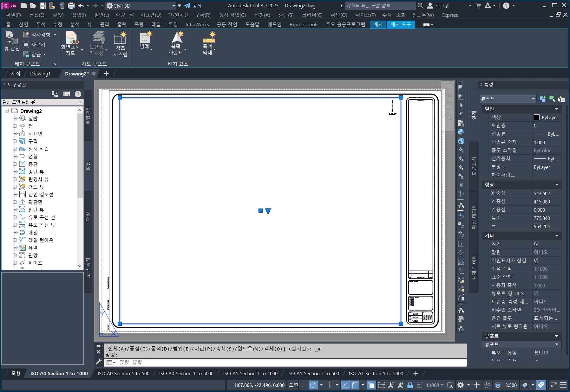
Task: Switch to the 모형 layout tab
Action: [16, 373]
